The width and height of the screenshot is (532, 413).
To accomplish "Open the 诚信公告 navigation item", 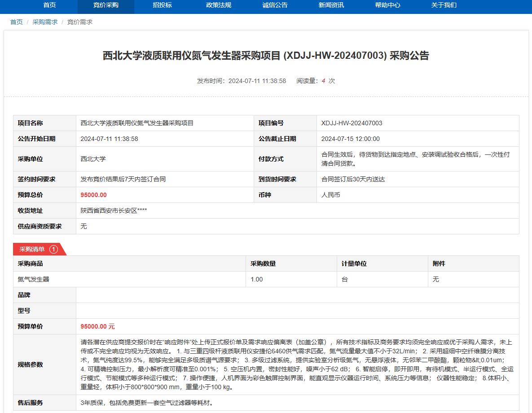I will (275, 5).
